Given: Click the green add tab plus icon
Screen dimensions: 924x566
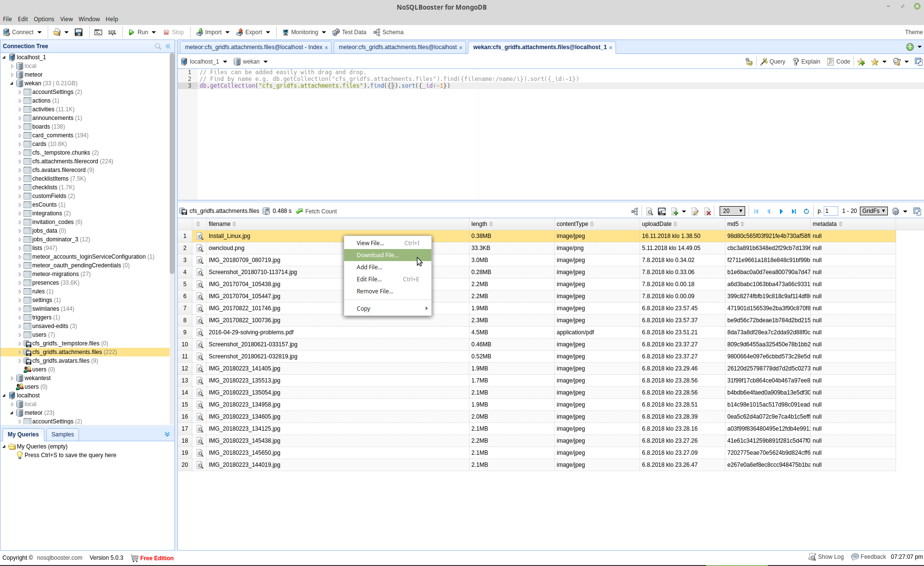Looking at the screenshot, I should [x=910, y=47].
